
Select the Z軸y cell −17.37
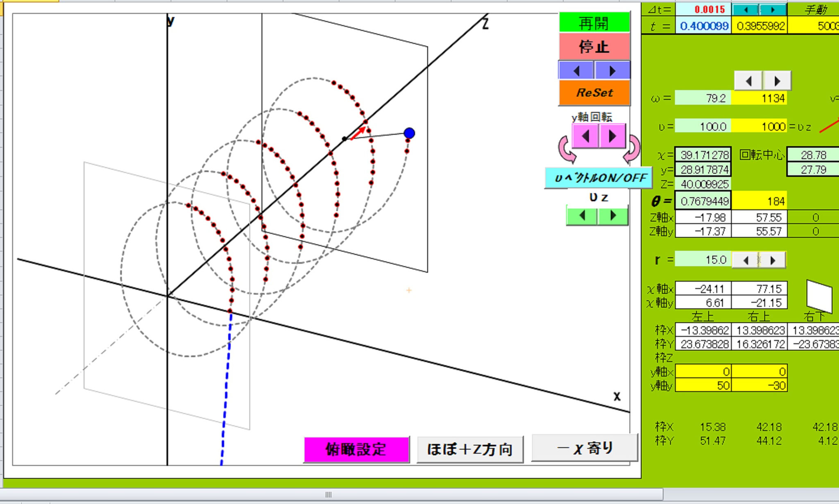tap(703, 231)
